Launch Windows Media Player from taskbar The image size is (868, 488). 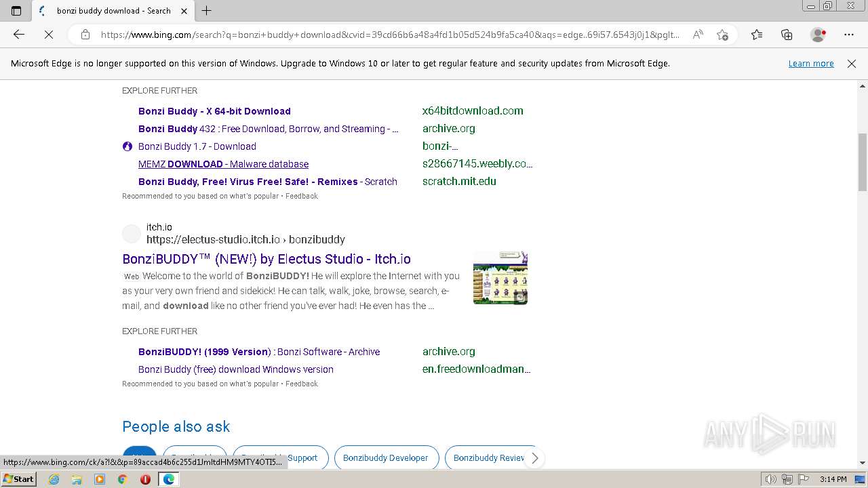click(100, 479)
